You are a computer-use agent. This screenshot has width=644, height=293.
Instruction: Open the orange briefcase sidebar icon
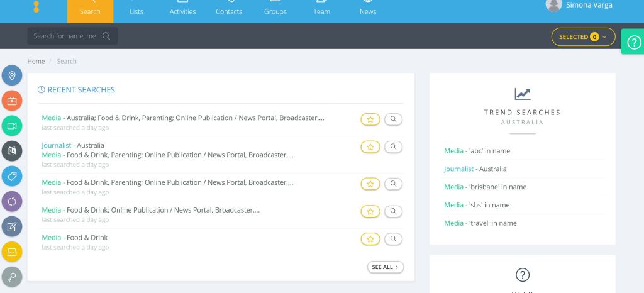12,101
